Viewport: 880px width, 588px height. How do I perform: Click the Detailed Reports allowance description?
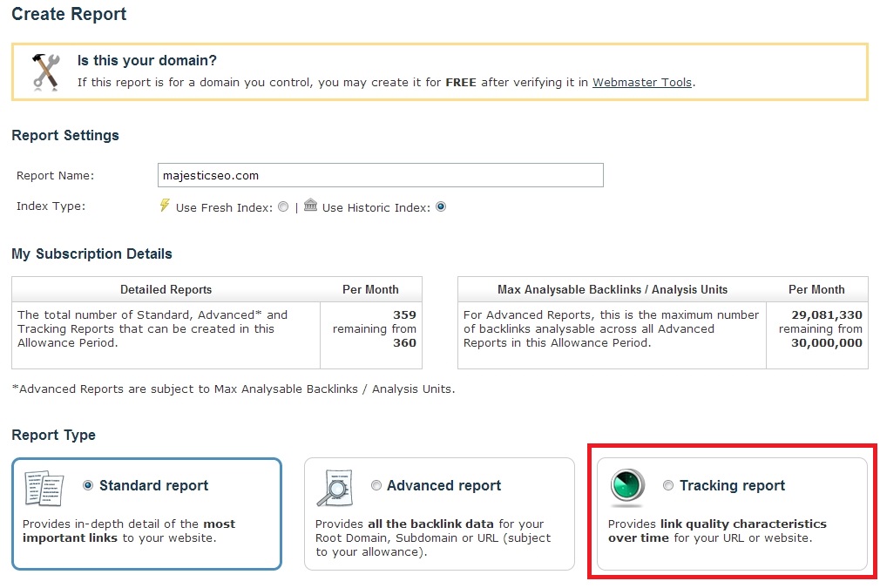click(152, 328)
